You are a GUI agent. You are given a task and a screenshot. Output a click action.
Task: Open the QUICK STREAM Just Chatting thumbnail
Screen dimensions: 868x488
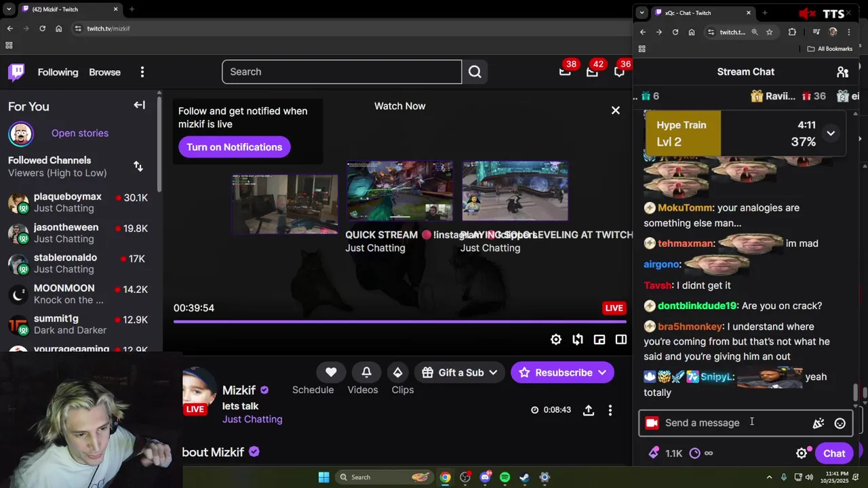[399, 191]
